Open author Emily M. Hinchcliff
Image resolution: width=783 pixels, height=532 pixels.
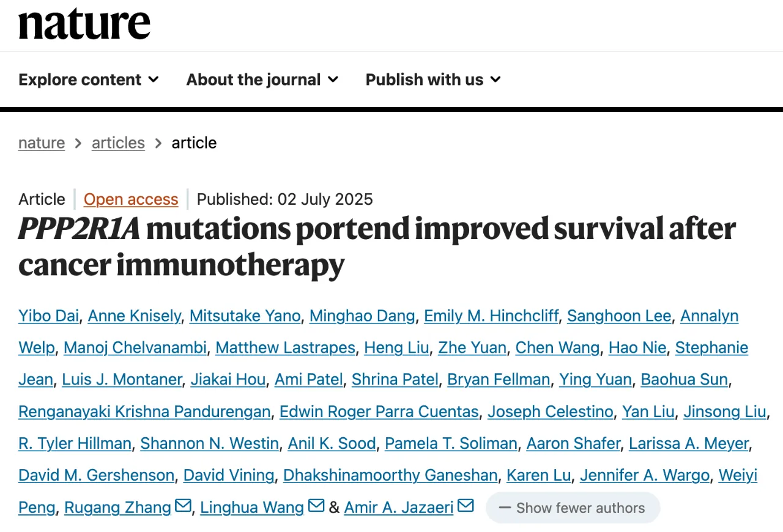[491, 316]
